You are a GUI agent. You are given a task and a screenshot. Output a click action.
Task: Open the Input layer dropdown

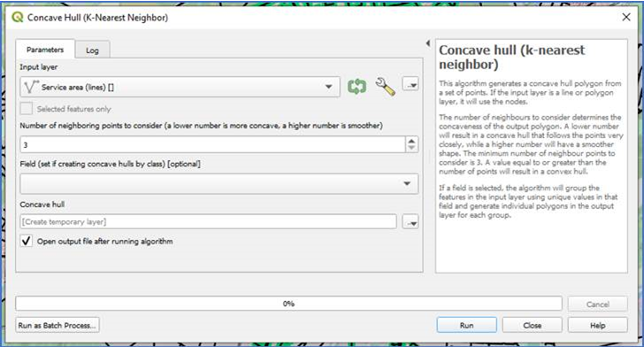coord(180,87)
